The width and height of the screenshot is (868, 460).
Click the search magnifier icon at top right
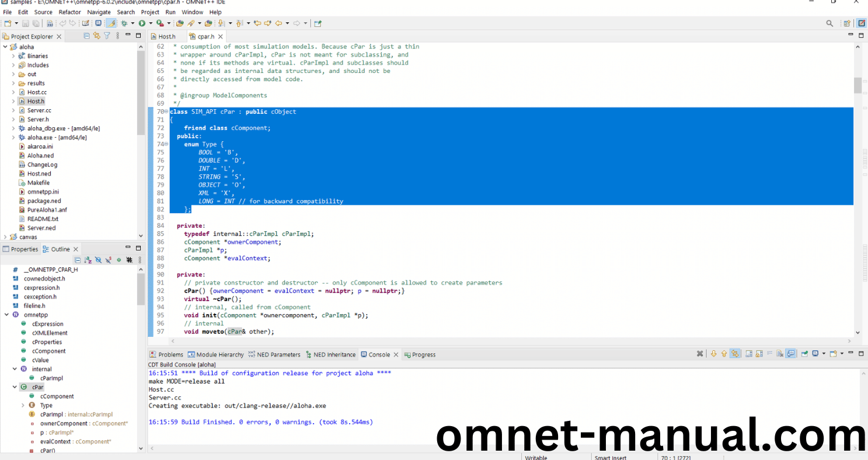(x=829, y=23)
